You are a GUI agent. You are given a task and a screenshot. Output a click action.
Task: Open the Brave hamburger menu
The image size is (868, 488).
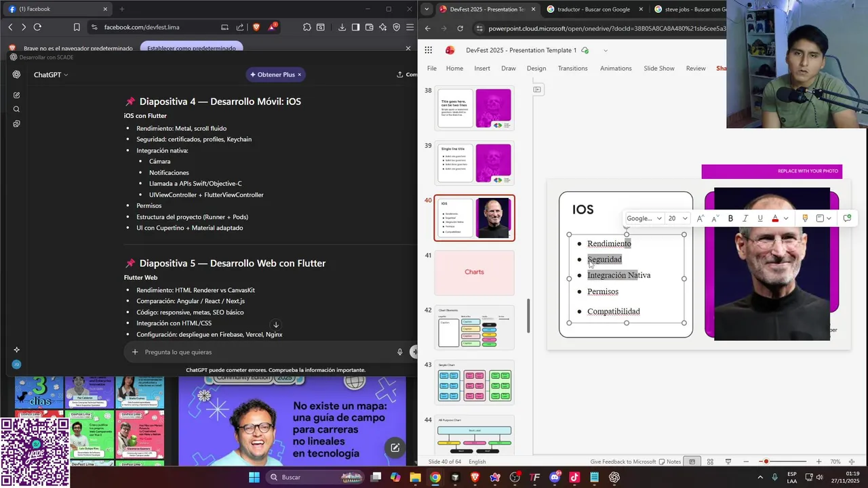[x=410, y=27]
